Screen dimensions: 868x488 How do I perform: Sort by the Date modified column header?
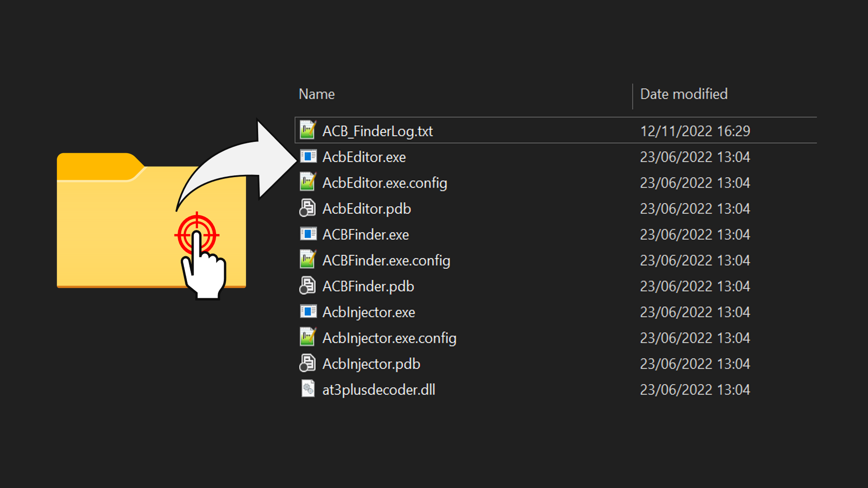[684, 94]
